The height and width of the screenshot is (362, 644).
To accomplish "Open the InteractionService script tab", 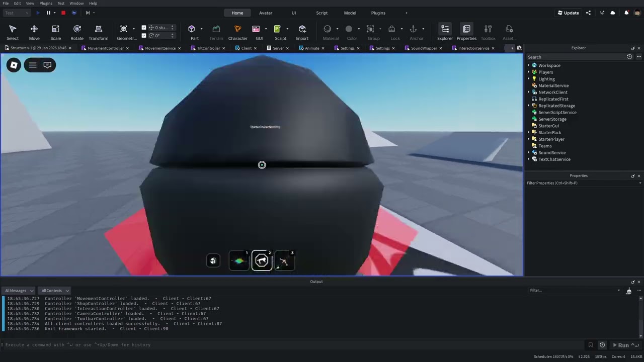I will 473,48.
